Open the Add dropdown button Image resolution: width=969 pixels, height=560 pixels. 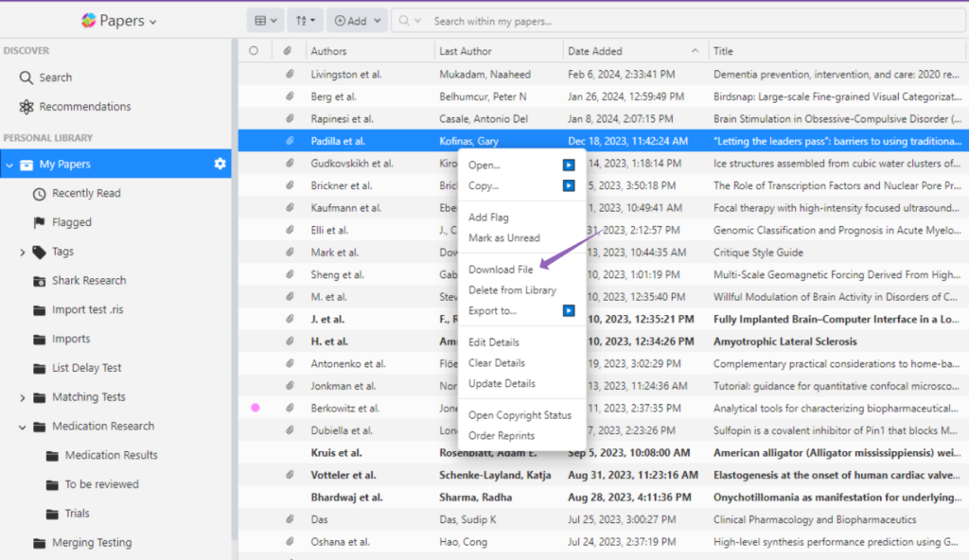tap(359, 21)
